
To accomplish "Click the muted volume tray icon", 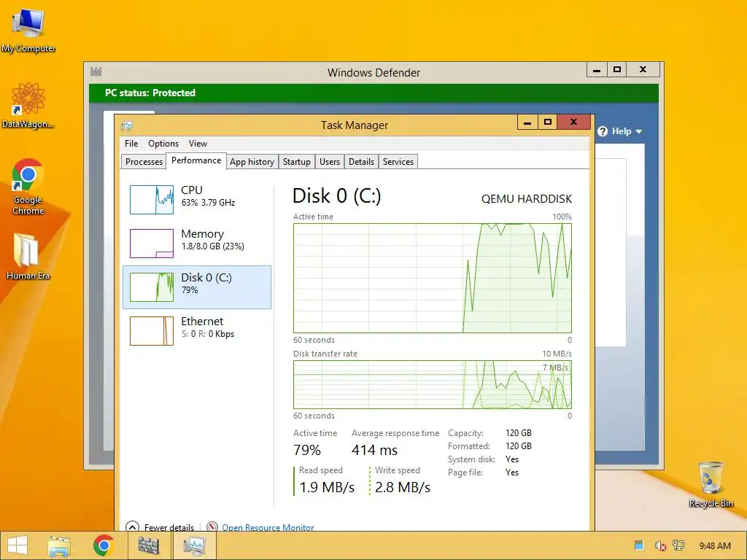I will [x=659, y=545].
